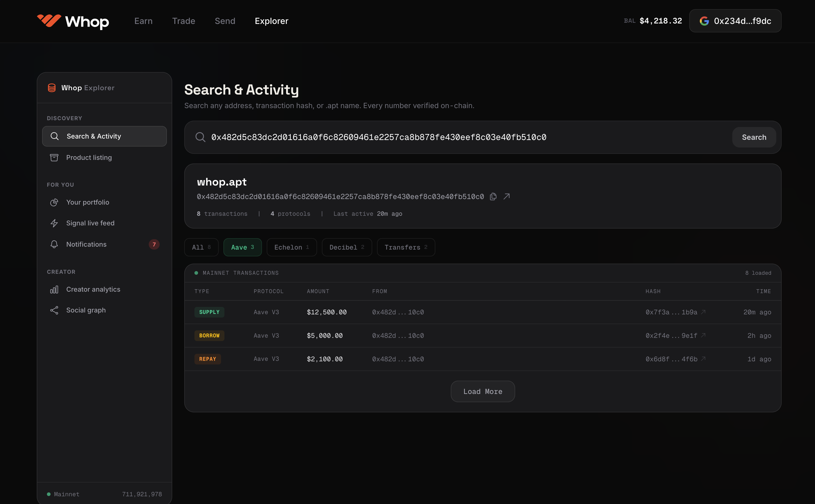815x504 pixels.
Task: Open the Explorer nav item
Action: 271,21
